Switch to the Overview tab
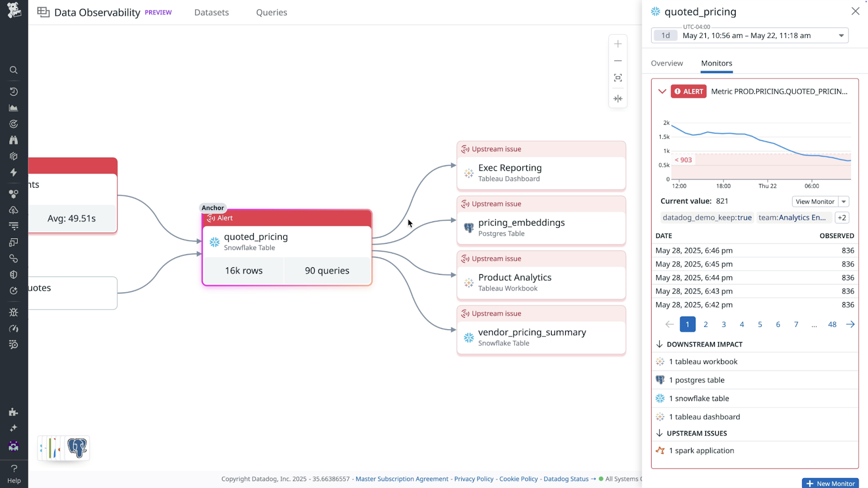This screenshot has height=488, width=868. tap(667, 63)
